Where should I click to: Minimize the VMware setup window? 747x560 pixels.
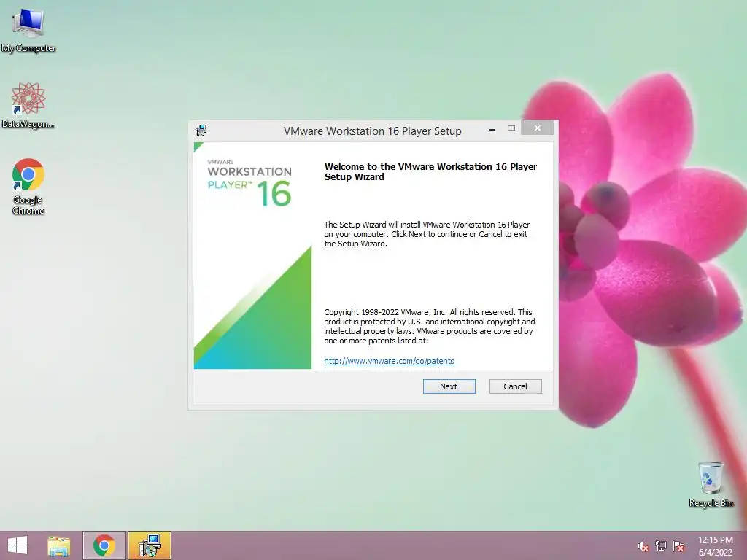tap(492, 129)
